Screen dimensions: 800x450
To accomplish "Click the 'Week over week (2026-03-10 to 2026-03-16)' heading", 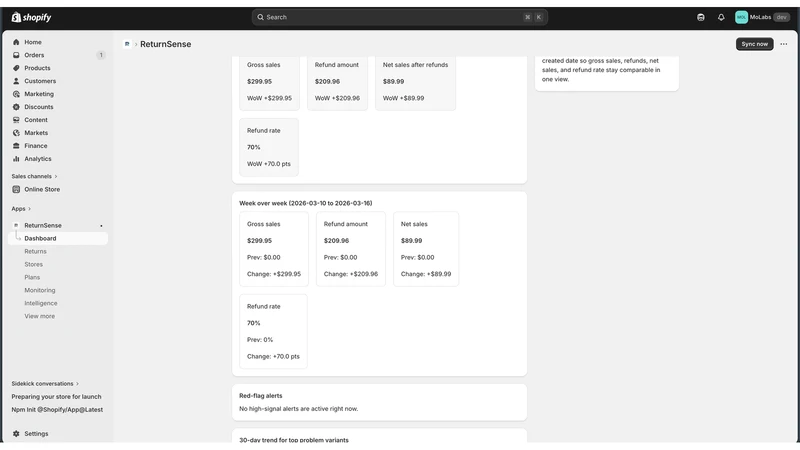I will [306, 203].
